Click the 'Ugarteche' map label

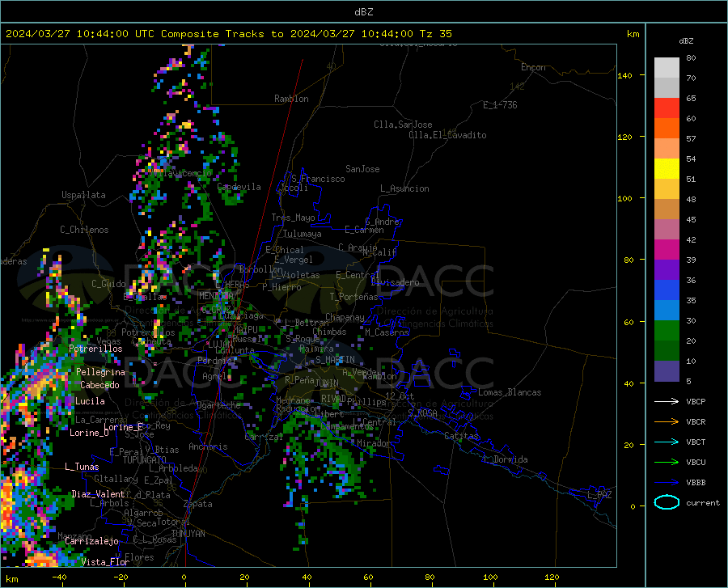point(218,405)
